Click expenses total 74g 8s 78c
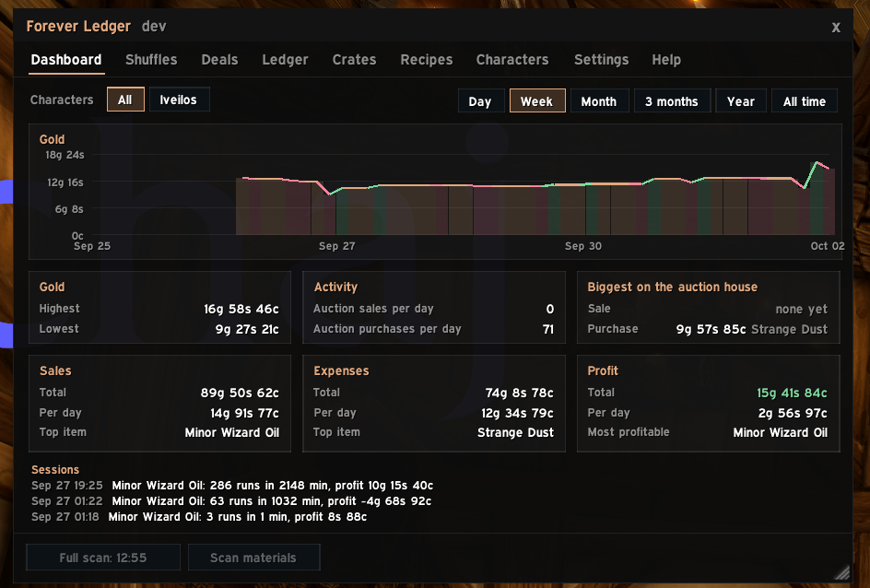 click(520, 393)
